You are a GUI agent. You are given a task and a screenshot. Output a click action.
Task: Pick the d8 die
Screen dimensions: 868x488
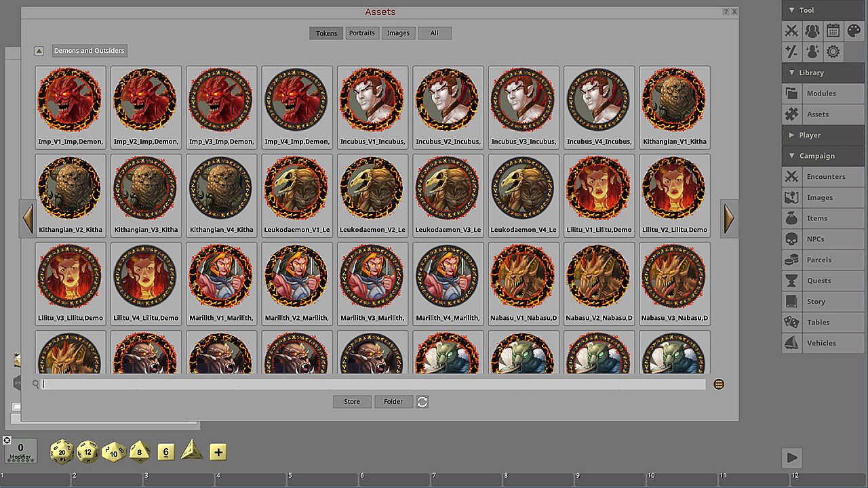(x=140, y=451)
